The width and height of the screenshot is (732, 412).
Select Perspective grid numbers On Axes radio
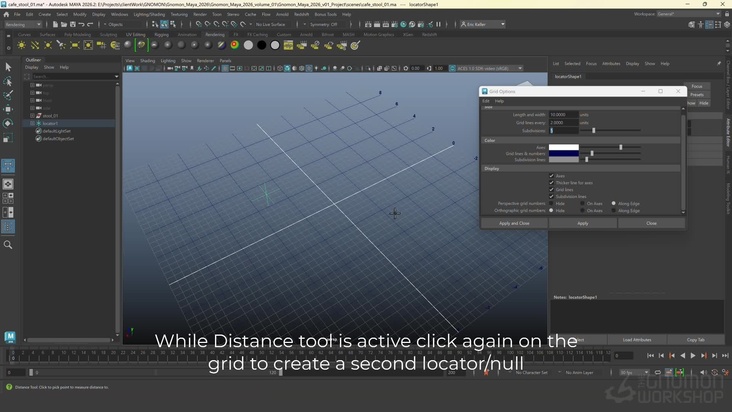pyautogui.click(x=584, y=203)
